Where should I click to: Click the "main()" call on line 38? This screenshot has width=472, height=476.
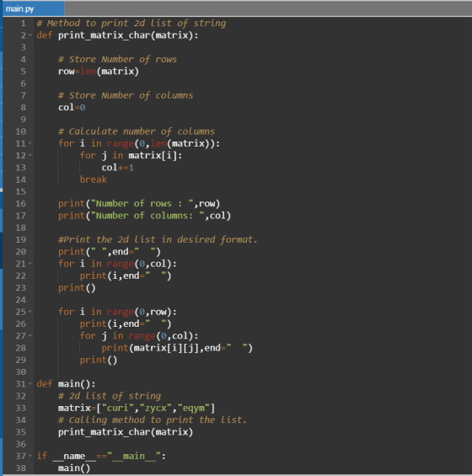74,468
